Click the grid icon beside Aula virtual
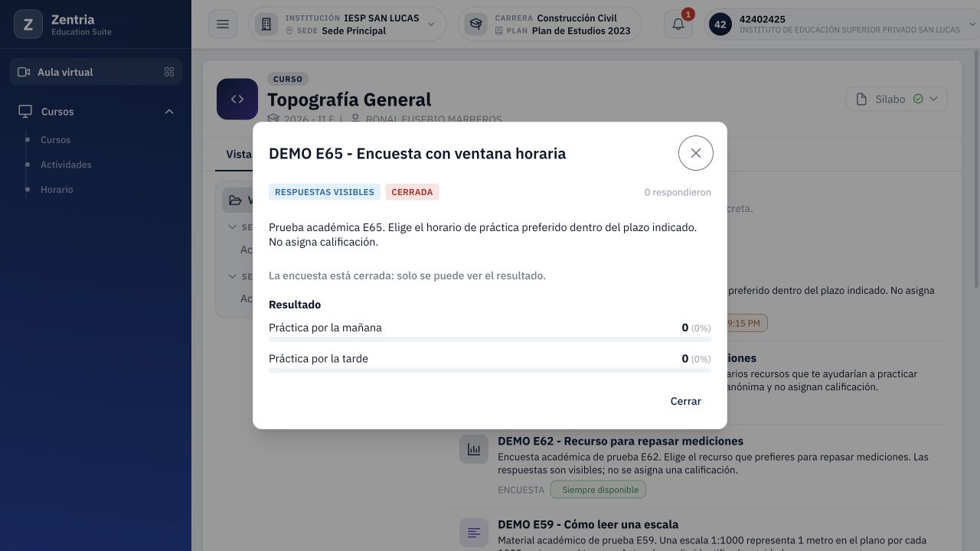The height and width of the screenshot is (551, 980). [169, 72]
